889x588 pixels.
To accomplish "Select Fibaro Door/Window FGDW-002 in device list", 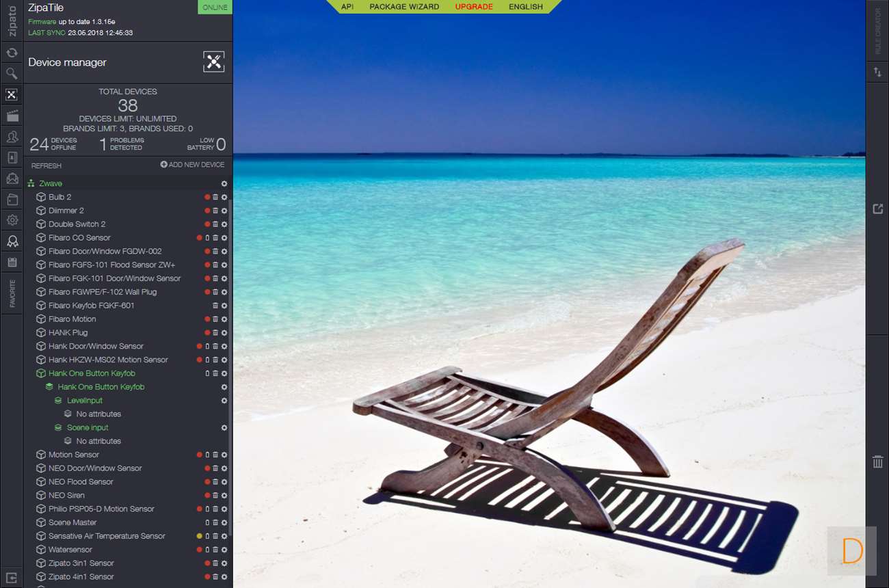I will click(x=105, y=252).
